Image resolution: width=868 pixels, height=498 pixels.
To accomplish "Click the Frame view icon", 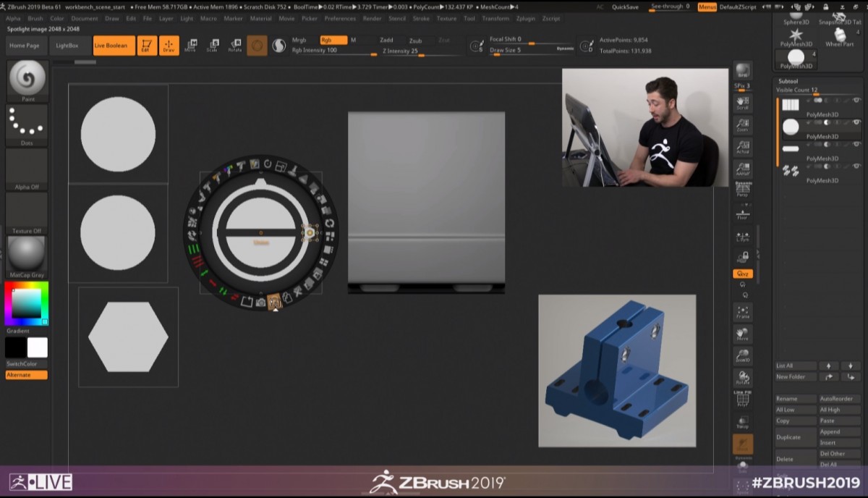I will pos(742,312).
